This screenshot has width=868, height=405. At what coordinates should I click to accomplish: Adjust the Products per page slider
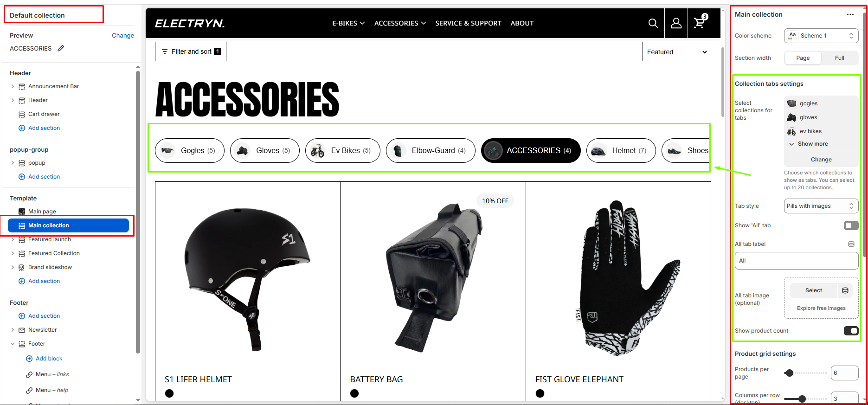click(789, 373)
